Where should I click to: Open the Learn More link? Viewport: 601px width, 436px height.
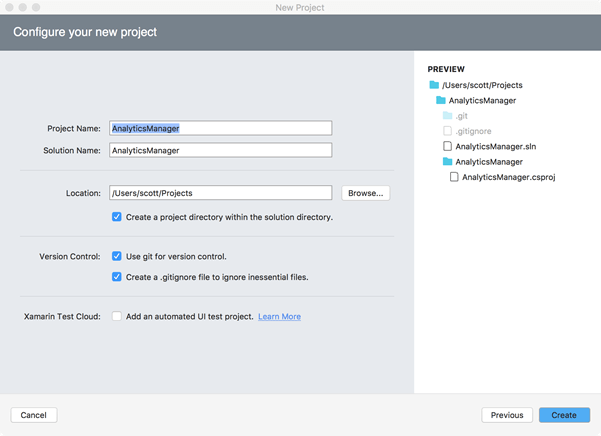coord(279,317)
